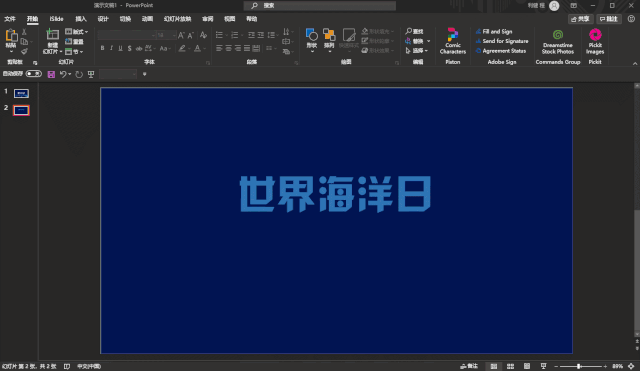Toggle Bold formatting
Image resolution: width=640 pixels, height=371 pixels.
tap(102, 49)
